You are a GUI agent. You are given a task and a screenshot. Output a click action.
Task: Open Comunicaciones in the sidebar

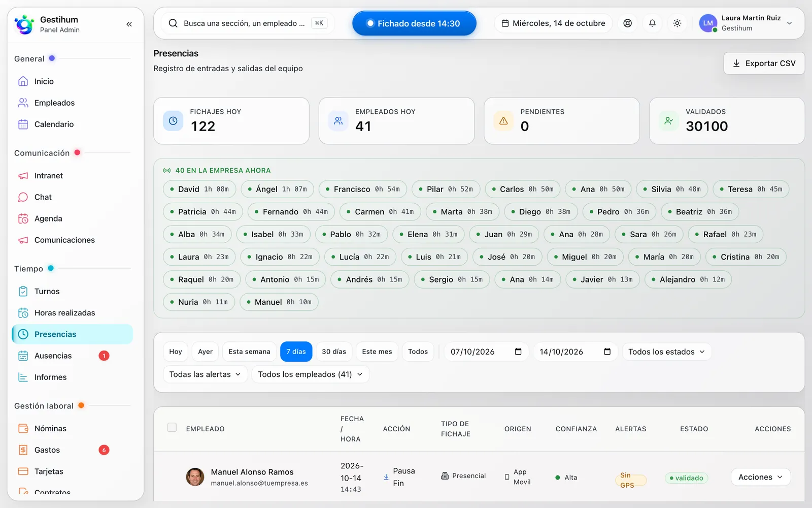point(72,240)
